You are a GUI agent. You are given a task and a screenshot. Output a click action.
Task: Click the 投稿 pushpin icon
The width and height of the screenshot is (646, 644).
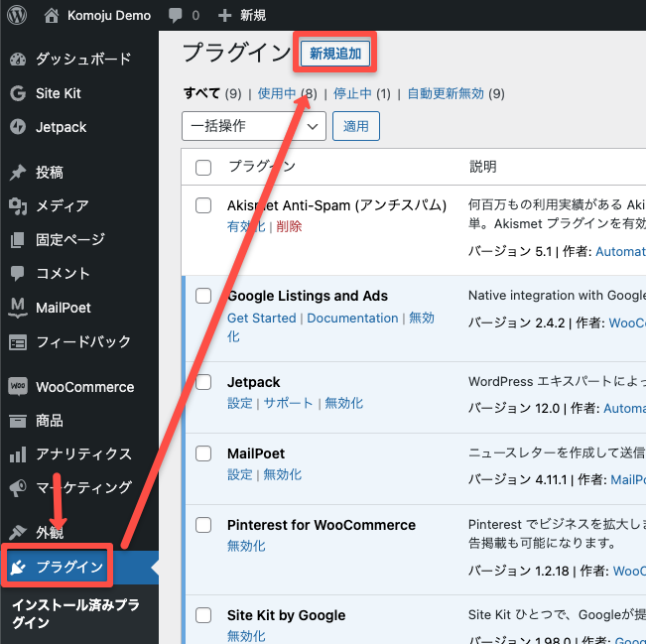18,173
